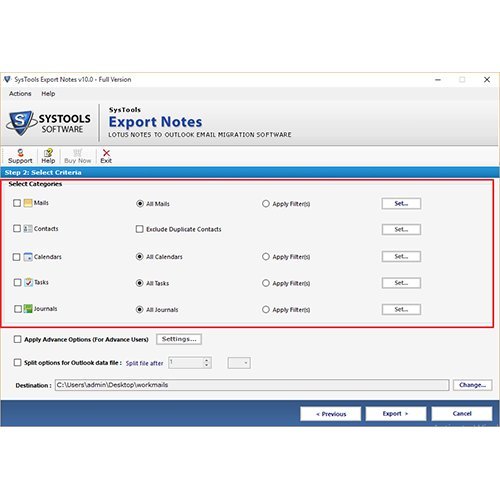Click the 'Select Categories' group label
Viewport: 500px width, 500px height.
pos(35,184)
